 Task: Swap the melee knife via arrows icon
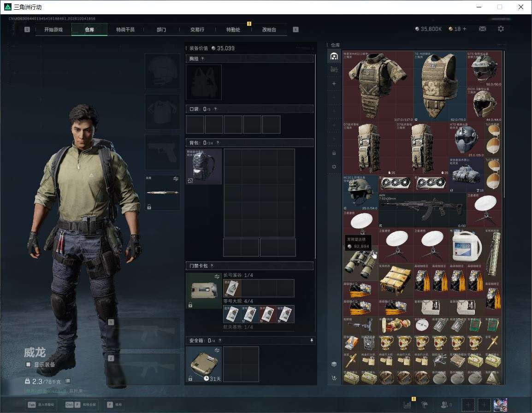[x=176, y=179]
